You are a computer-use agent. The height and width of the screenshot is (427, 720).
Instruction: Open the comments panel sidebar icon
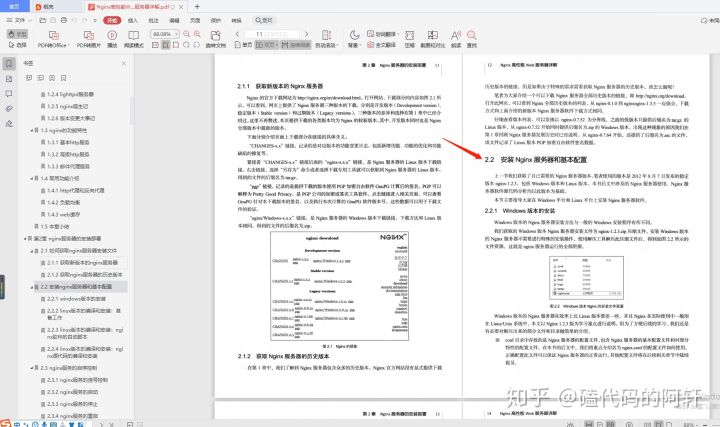click(9, 94)
